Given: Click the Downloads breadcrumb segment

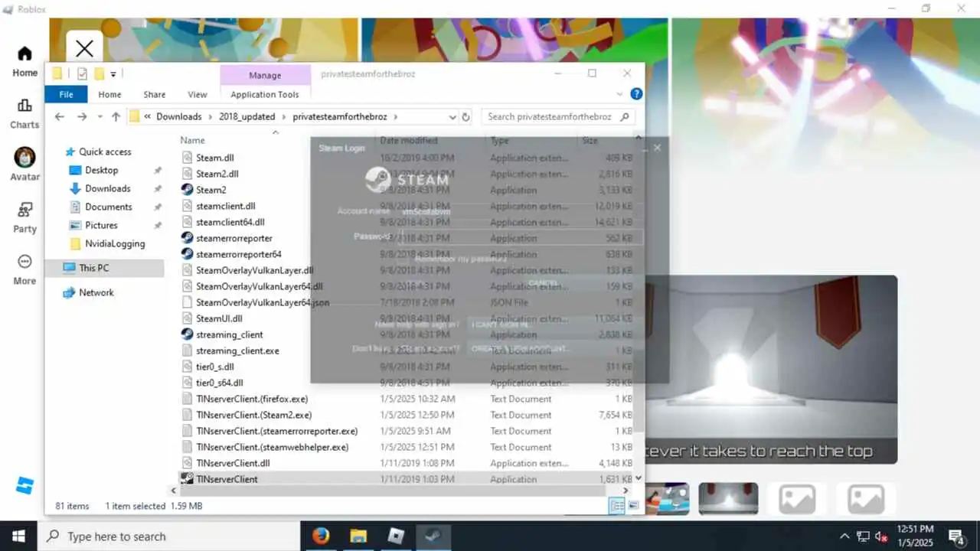Looking at the screenshot, I should (x=179, y=117).
